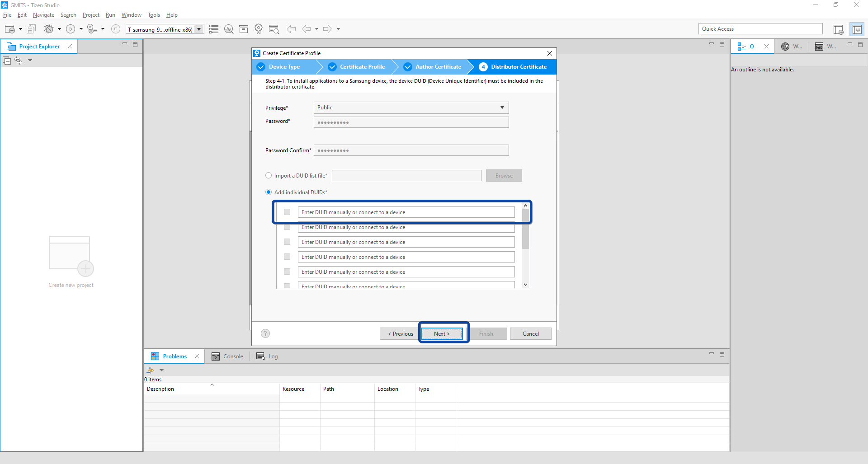Click the Run play icon in toolbar

tap(71, 29)
